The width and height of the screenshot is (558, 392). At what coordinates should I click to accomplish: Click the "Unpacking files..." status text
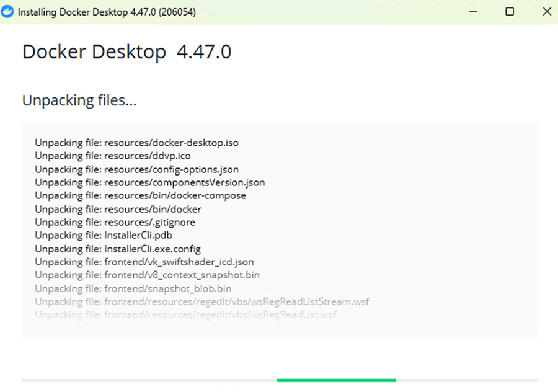(x=79, y=100)
